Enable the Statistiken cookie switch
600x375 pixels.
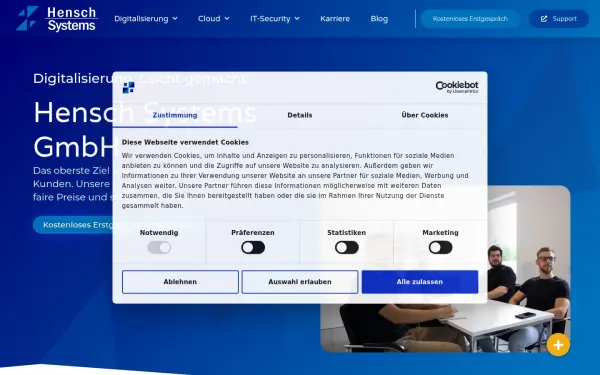[347, 248]
